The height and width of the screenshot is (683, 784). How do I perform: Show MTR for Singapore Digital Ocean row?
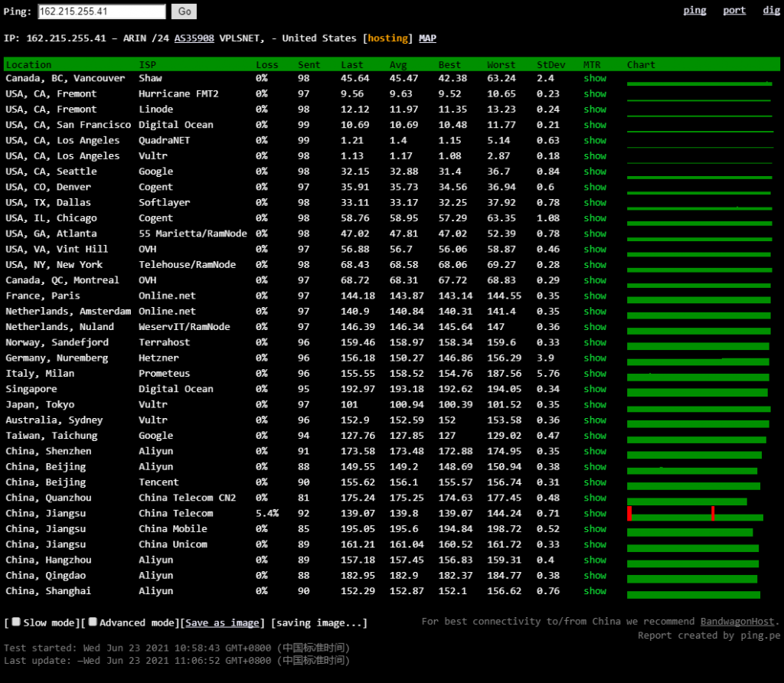[594, 389]
